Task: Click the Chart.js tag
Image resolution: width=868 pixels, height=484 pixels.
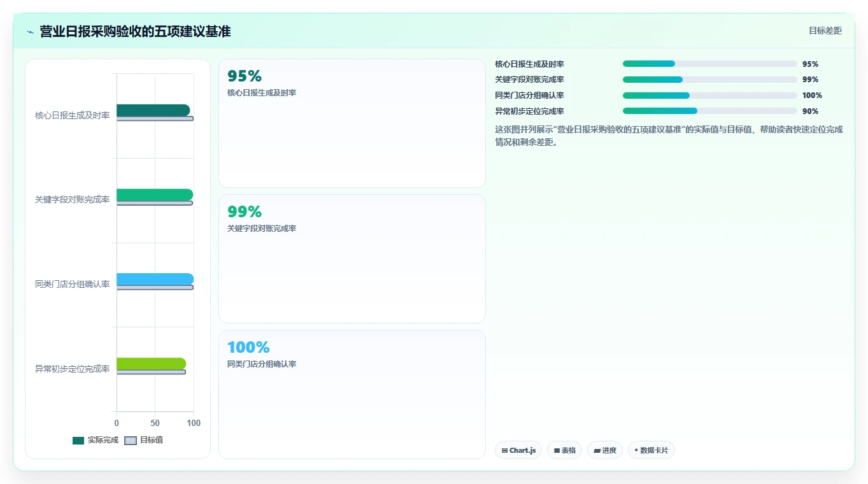Action: (518, 450)
